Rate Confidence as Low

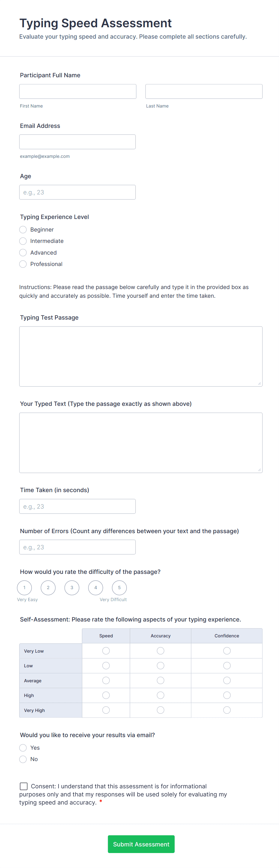pyautogui.click(x=227, y=666)
